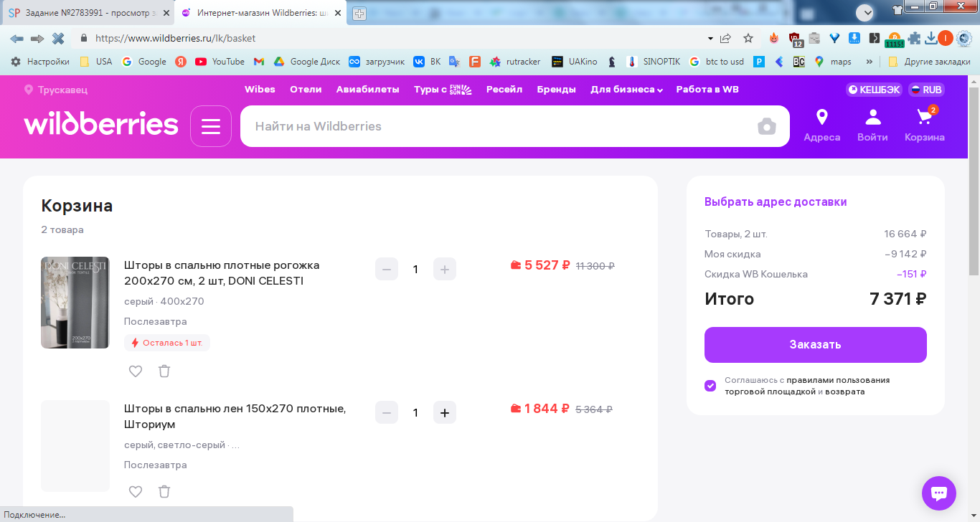Add Шториум curtains to favorites
The height and width of the screenshot is (522, 980).
pyautogui.click(x=136, y=491)
